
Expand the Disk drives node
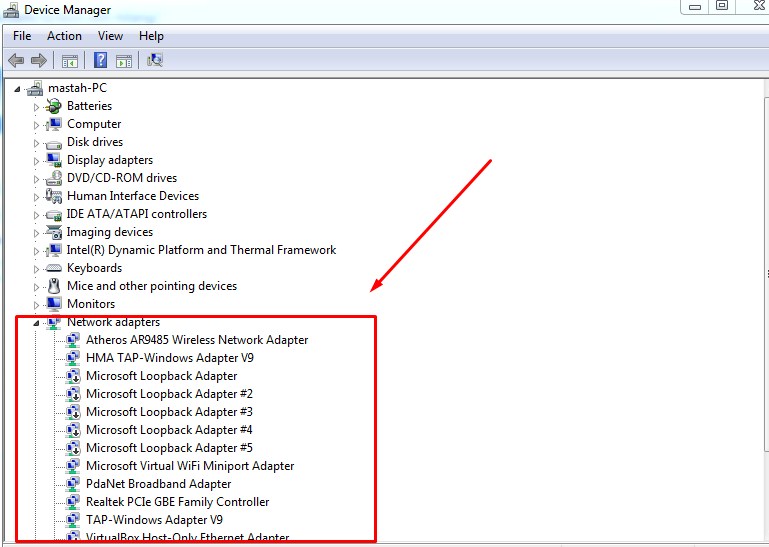(x=36, y=143)
